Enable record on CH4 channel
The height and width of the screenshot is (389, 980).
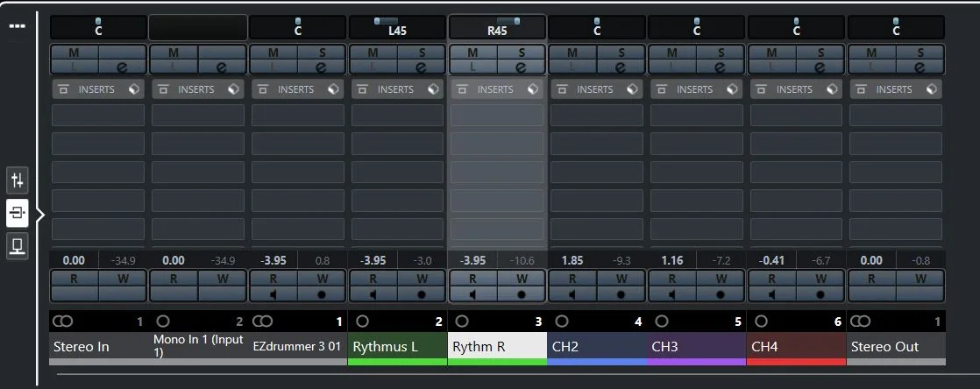[x=820, y=294]
